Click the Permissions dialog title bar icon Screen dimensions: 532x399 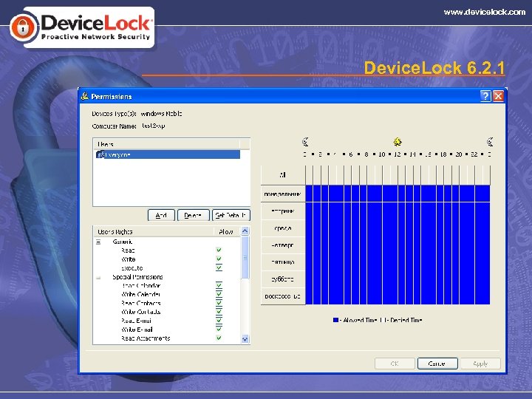(x=85, y=96)
